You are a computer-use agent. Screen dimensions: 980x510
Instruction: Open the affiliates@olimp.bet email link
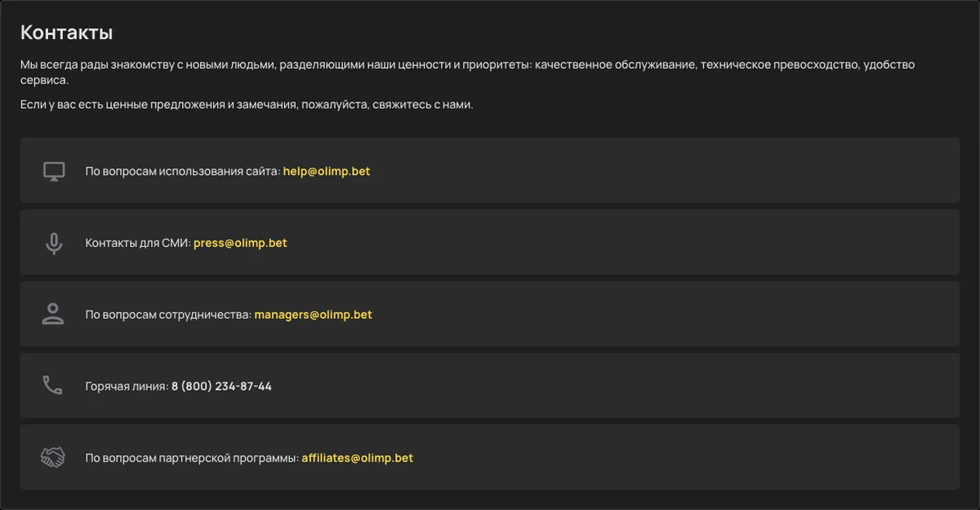click(x=358, y=458)
